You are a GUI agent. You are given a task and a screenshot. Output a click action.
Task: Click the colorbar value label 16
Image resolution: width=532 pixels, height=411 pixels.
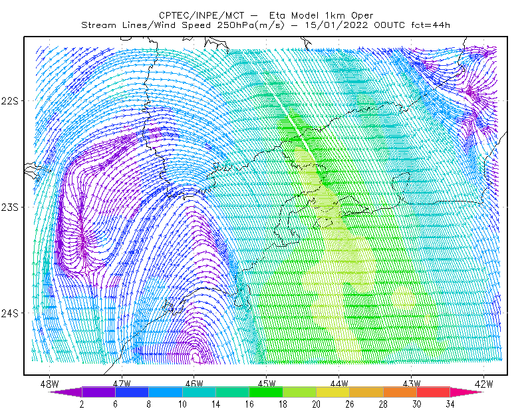coord(249,404)
